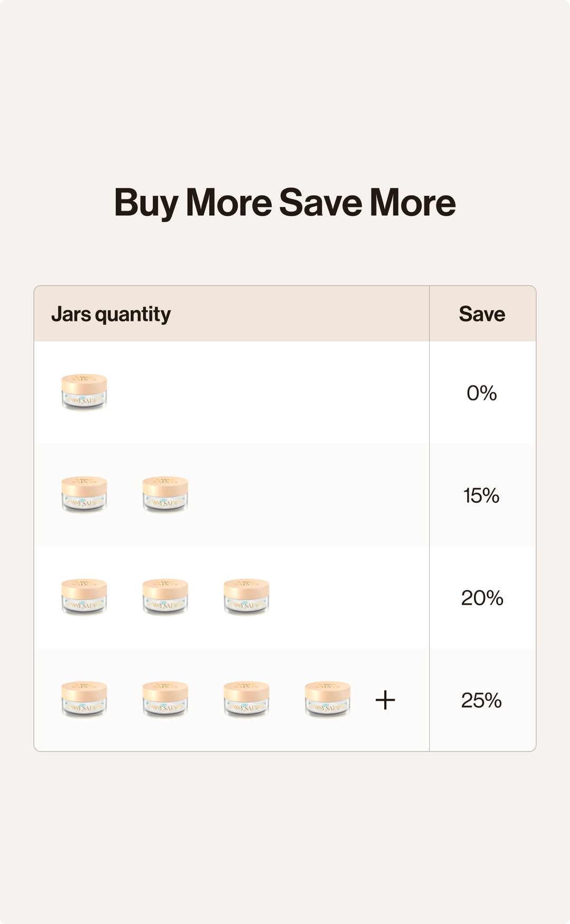This screenshot has width=570, height=924.
Task: Select the 15% savings value
Action: 481,496
